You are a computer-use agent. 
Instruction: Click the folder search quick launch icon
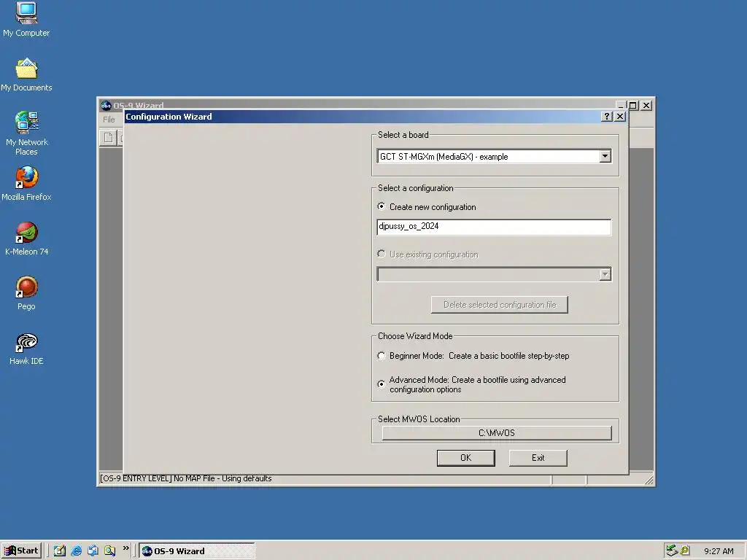pos(109,551)
